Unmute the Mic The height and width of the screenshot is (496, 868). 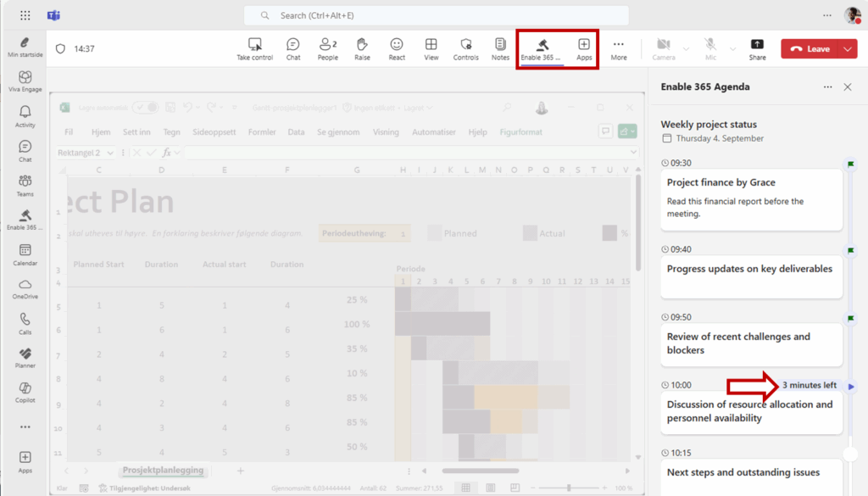pyautogui.click(x=710, y=48)
